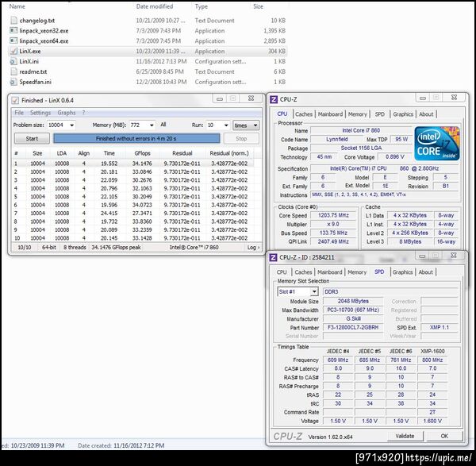Screen dimensions: 476x466
Task: Click the changelog.txt file icon
Action: point(13,21)
